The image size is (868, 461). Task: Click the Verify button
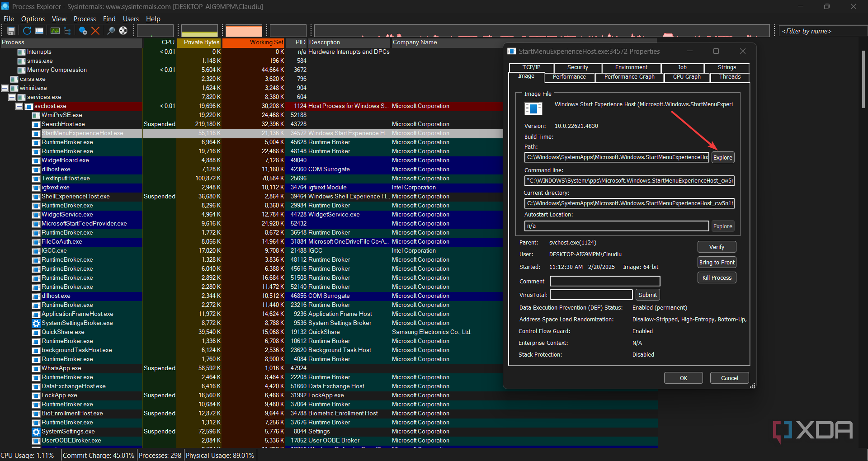(717, 247)
